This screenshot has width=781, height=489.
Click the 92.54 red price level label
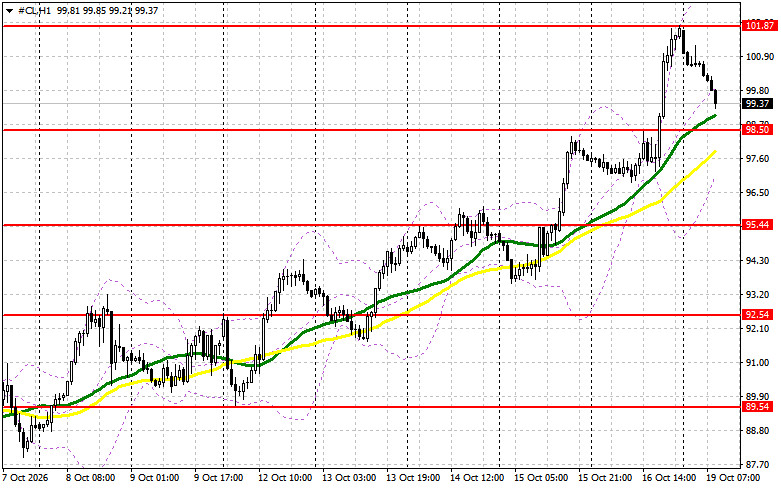(757, 315)
